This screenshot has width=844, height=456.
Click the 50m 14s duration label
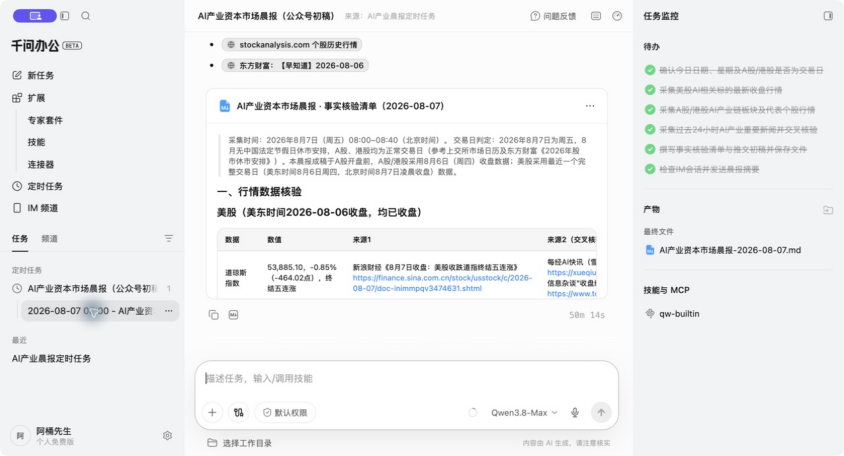(x=587, y=315)
